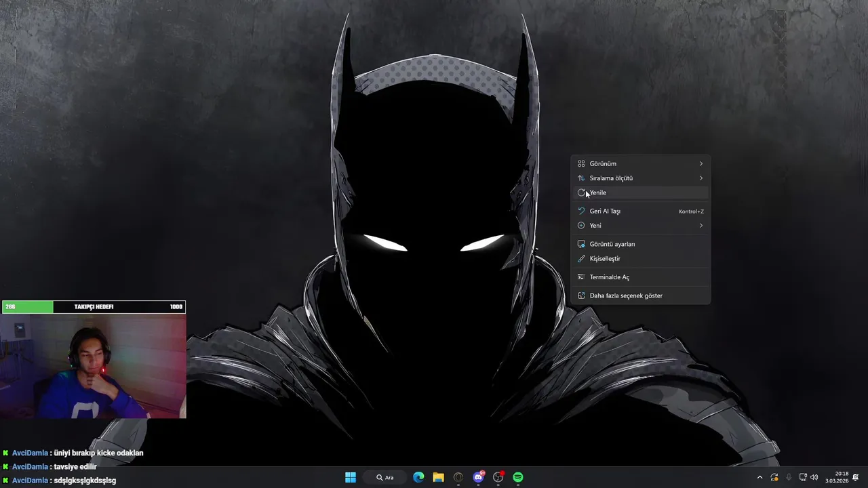Open the OBS Studio taskbar icon
The image size is (868, 488).
point(498,477)
